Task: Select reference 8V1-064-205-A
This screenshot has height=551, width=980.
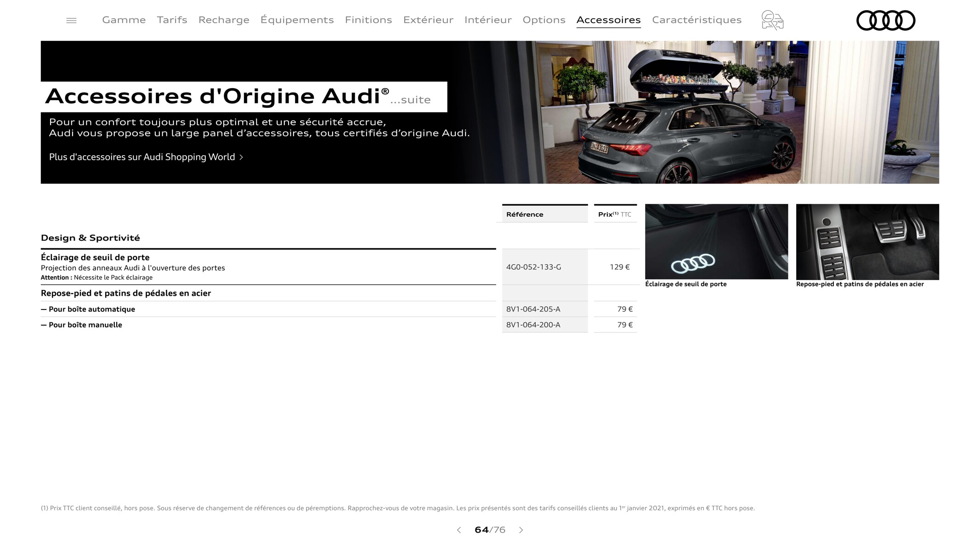Action: click(x=533, y=309)
